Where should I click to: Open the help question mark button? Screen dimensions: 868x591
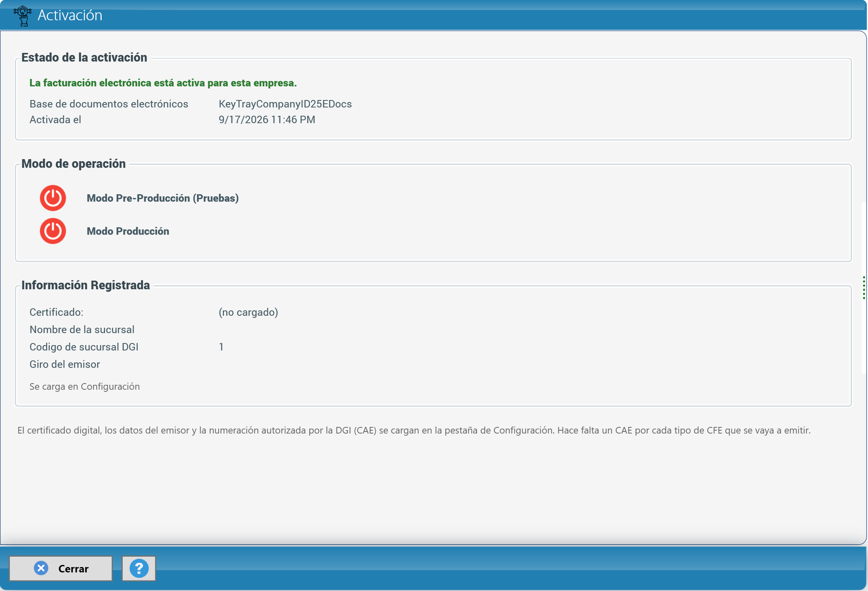click(x=139, y=569)
